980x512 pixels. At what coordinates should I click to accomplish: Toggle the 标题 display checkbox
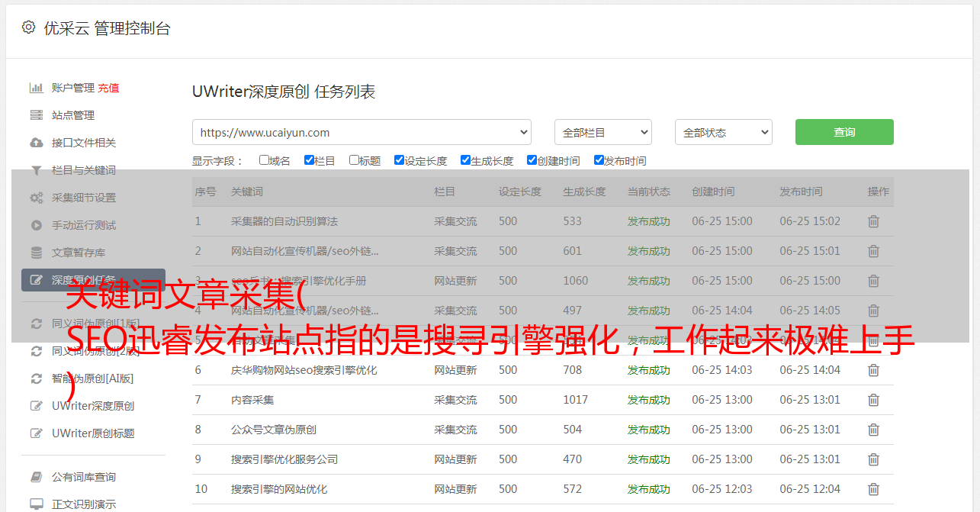[354, 160]
